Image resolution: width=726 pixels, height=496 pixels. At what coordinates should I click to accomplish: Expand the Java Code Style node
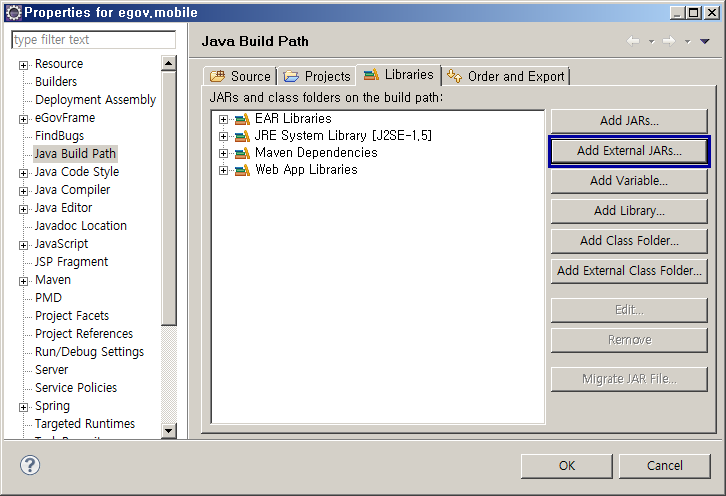point(24,173)
